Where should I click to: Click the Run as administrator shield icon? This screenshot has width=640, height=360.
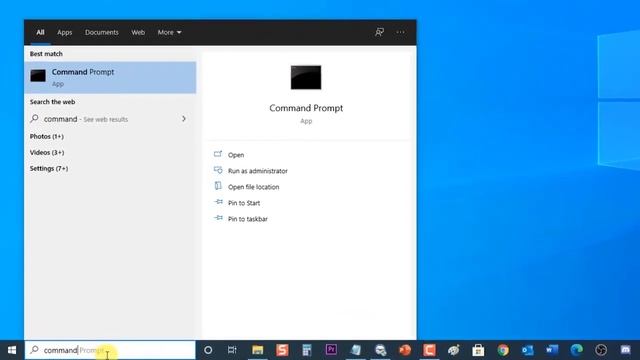(218, 170)
